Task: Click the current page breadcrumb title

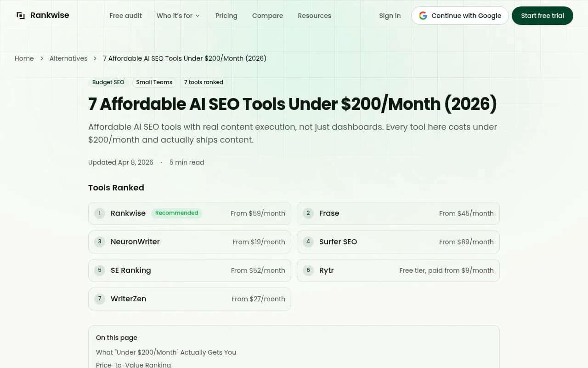Action: 185,58
